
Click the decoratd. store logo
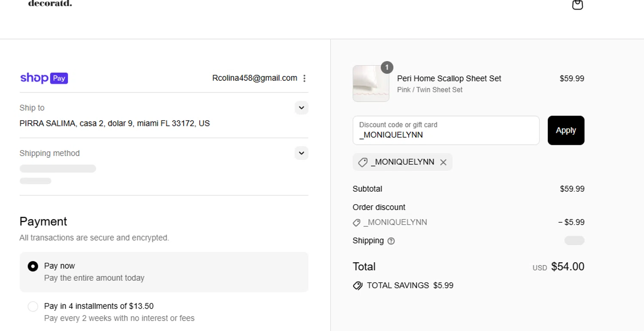pyautogui.click(x=50, y=3)
